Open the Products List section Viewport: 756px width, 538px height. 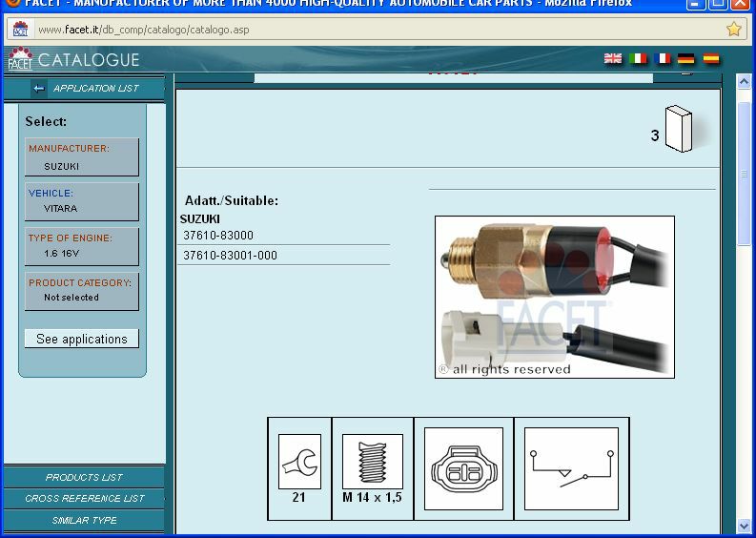tap(85, 477)
